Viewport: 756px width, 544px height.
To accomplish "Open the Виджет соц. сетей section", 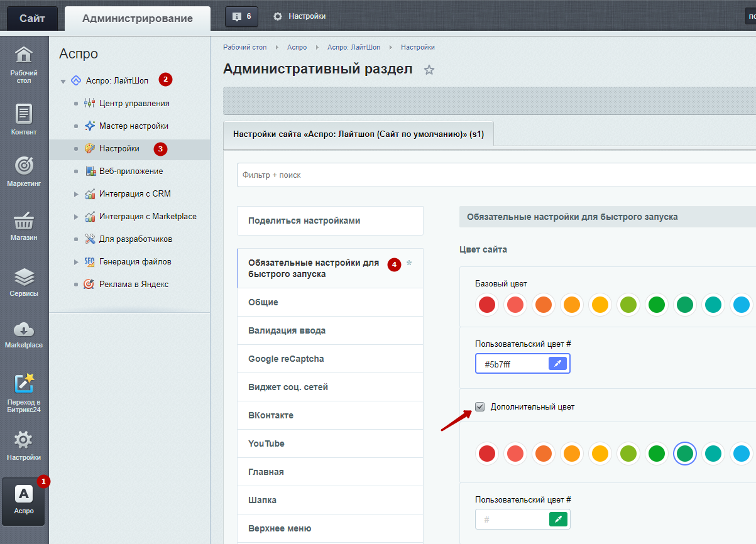I will coord(330,387).
